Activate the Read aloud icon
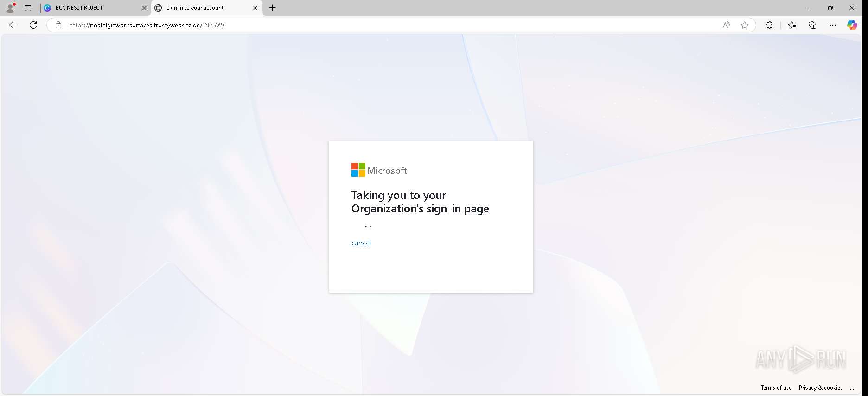The width and height of the screenshot is (868, 396). pos(726,25)
